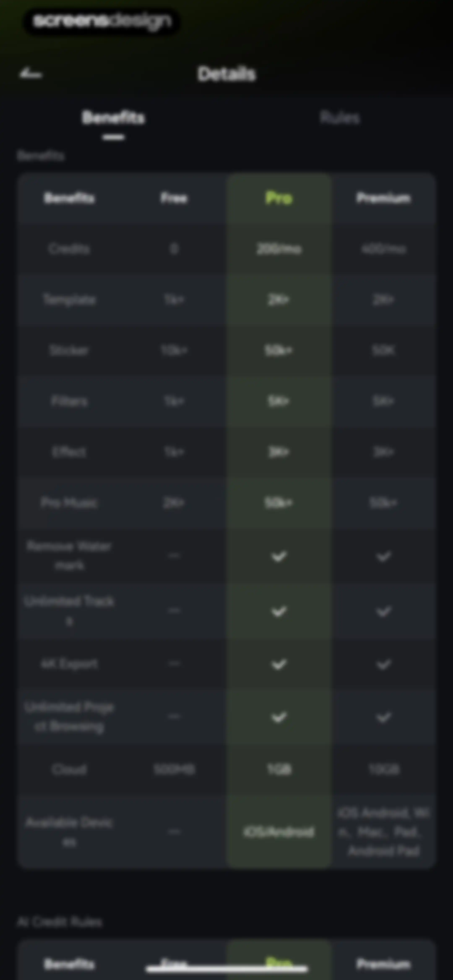Click the Pro Credits 200/mo cell

(279, 249)
